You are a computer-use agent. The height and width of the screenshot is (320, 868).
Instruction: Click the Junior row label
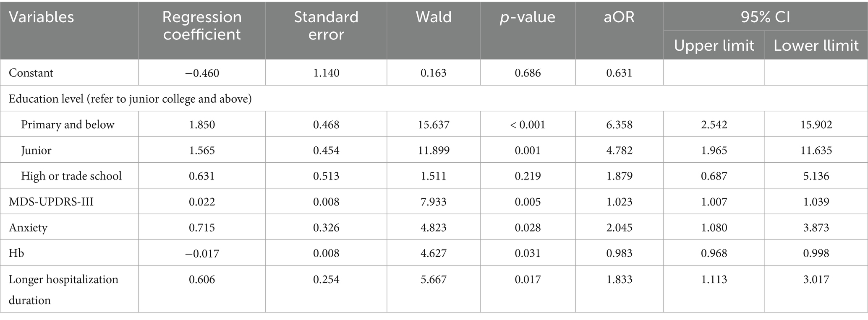(x=36, y=150)
